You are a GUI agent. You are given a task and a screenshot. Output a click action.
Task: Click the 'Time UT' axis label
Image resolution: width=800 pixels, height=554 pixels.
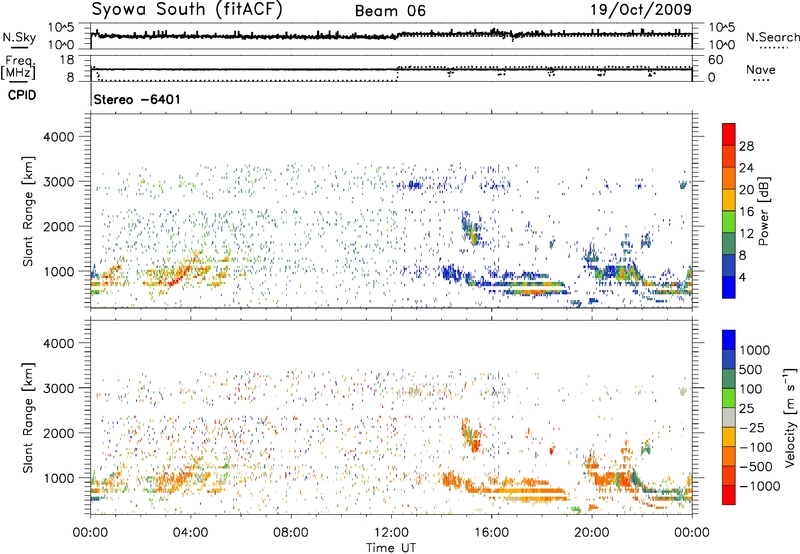[x=391, y=548]
